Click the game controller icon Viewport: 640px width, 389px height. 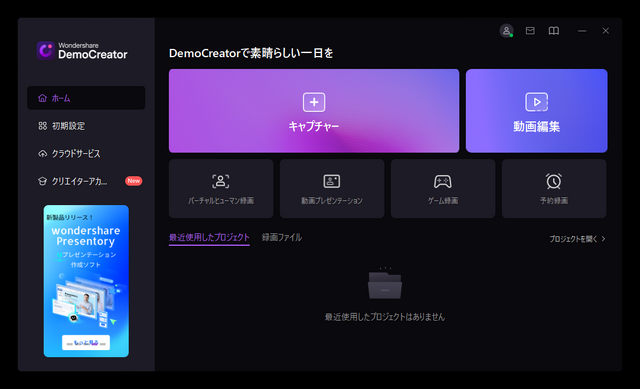(x=443, y=182)
